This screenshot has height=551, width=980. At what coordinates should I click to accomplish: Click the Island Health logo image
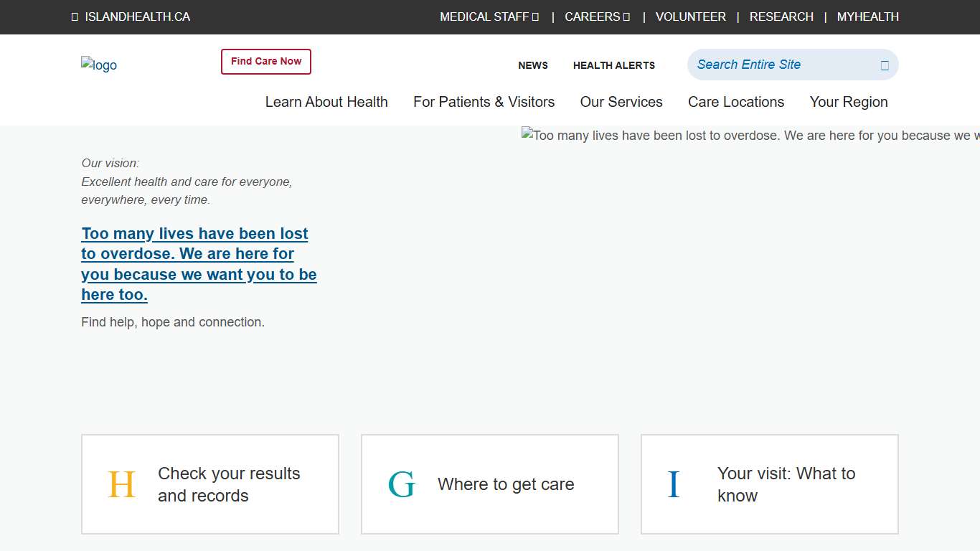pos(99,65)
